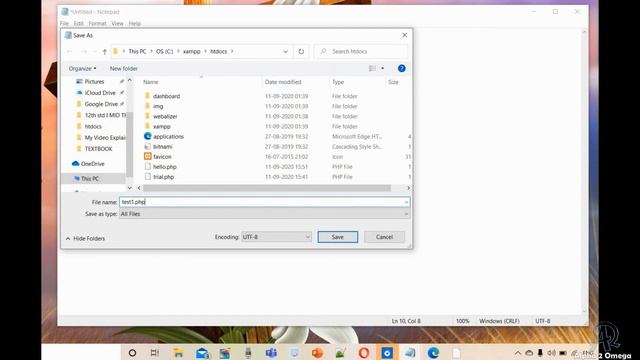
Task: Open Opera browser from taskbar
Action: (364, 353)
